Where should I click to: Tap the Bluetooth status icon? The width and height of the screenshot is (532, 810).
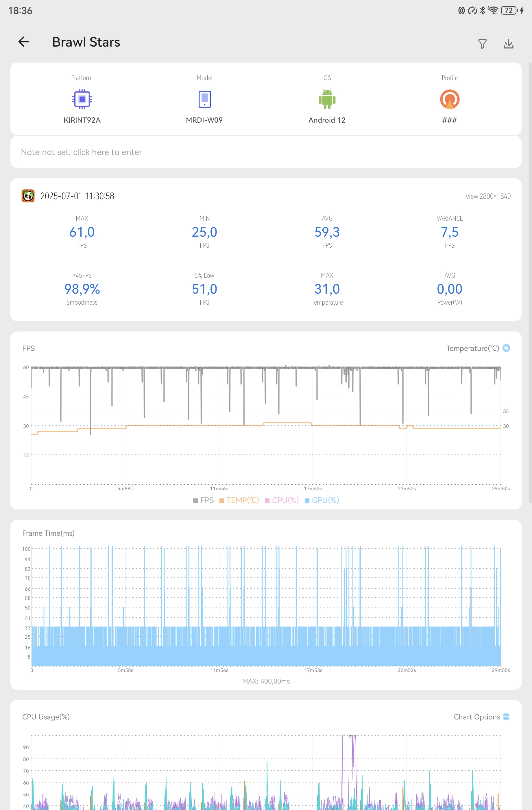pos(482,10)
